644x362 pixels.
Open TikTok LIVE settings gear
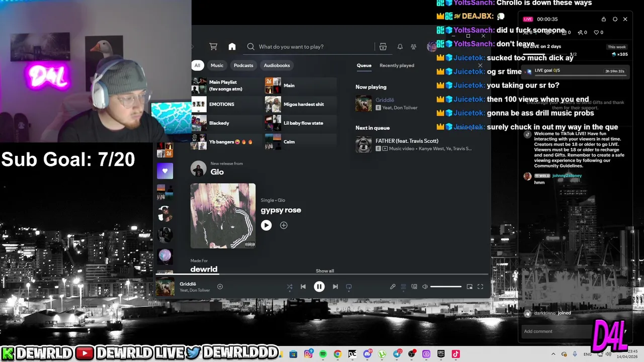point(615,19)
